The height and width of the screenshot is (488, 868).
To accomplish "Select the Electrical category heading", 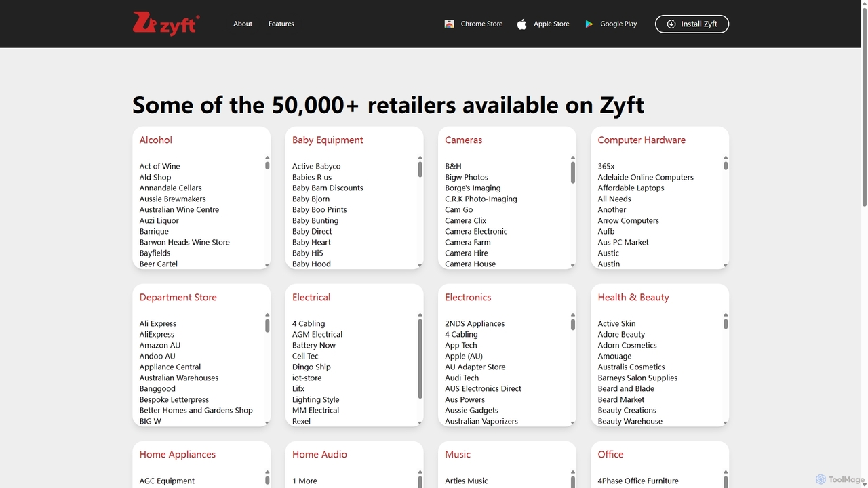I will (x=311, y=297).
